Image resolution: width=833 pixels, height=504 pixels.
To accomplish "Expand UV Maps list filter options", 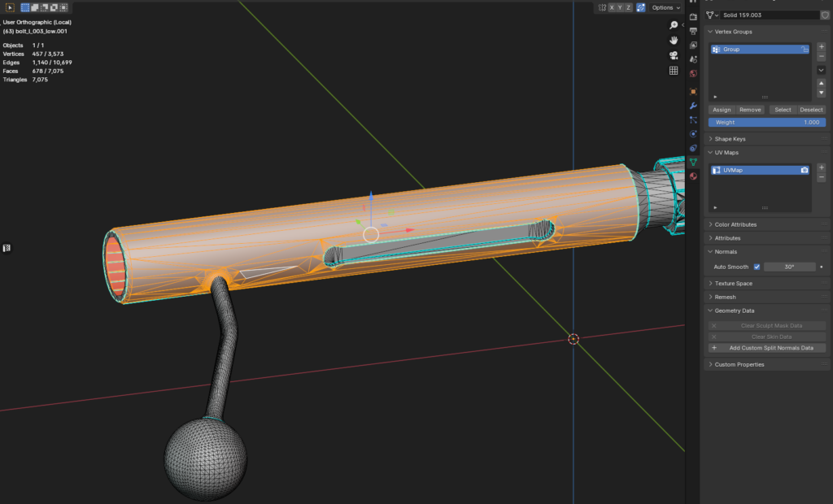I will point(715,207).
